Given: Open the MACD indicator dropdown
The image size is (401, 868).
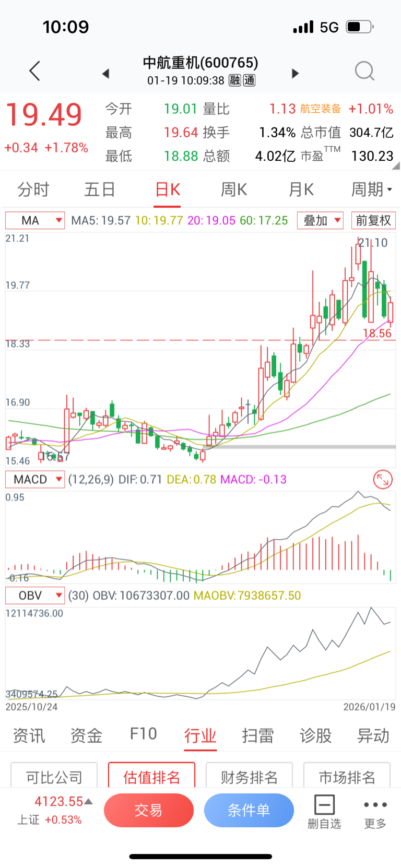Looking at the screenshot, I should (x=35, y=479).
